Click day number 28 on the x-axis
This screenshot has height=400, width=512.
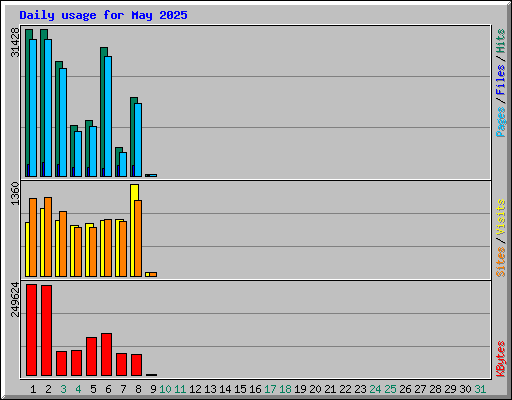pos(435,389)
